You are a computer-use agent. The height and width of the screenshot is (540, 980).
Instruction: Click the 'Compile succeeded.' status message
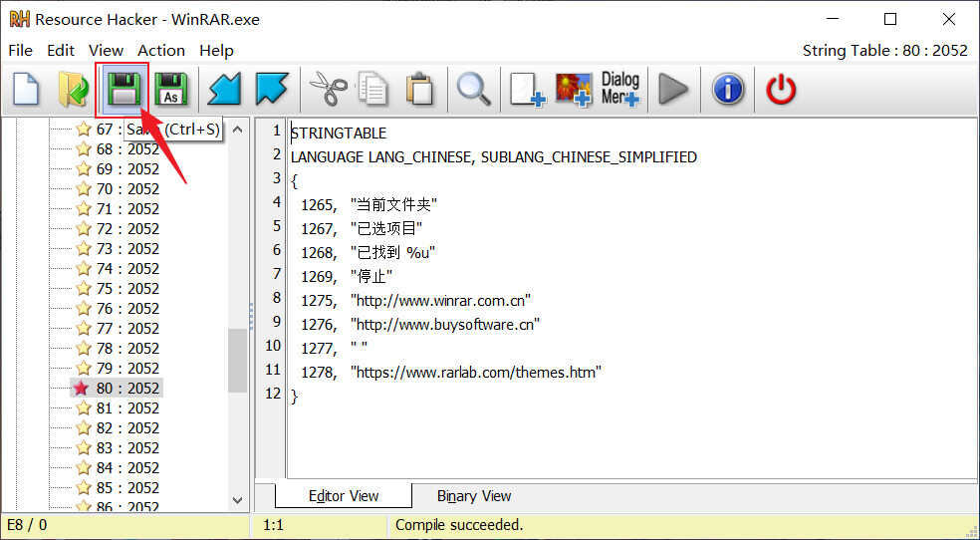(459, 525)
